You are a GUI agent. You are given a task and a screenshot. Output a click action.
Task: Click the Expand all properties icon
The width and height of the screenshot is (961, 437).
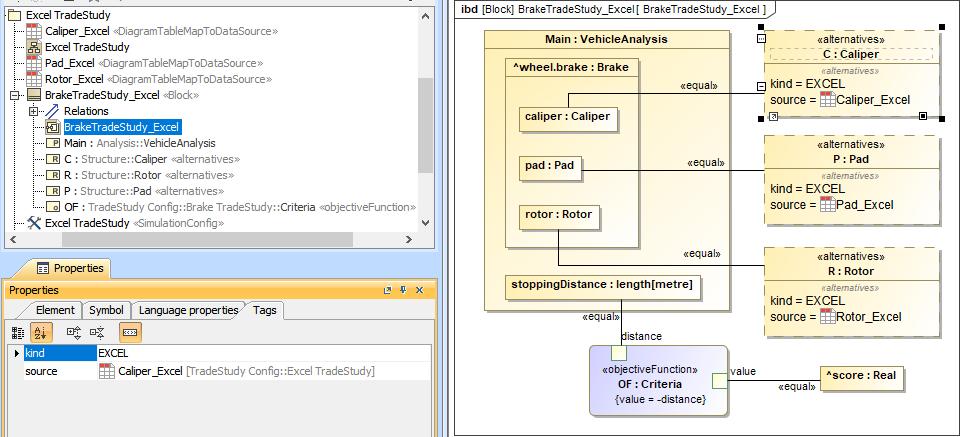[x=73, y=332]
